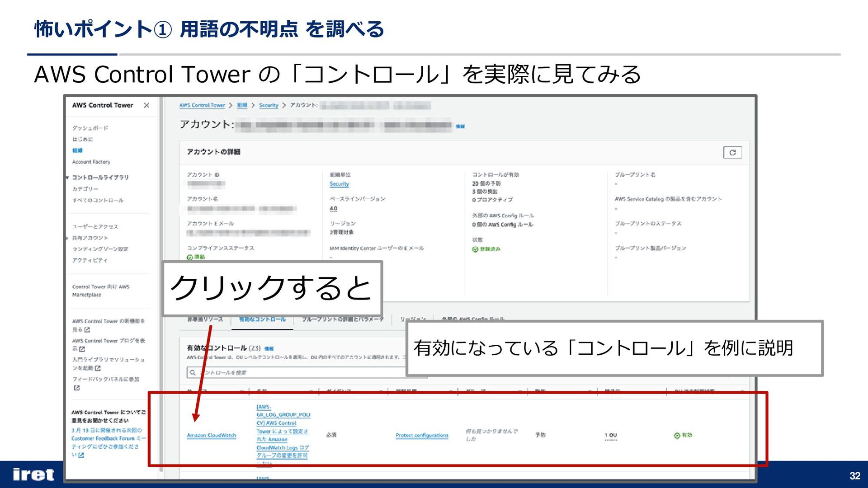
Task: Open ダッシュボード in the sidebar
Action: tap(90, 128)
